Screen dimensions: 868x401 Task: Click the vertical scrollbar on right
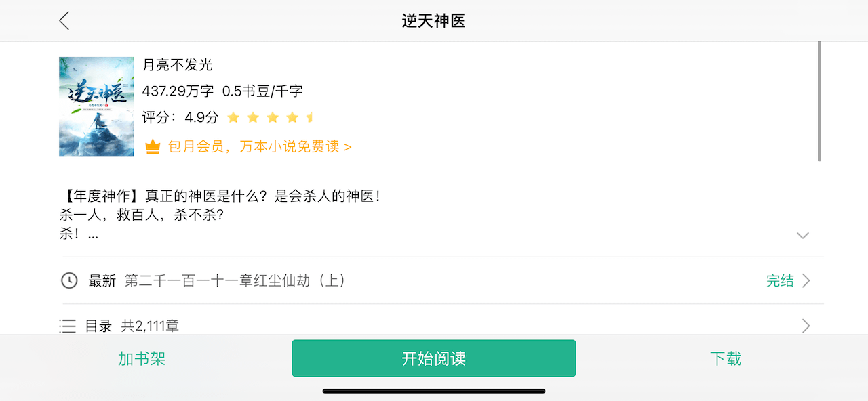pyautogui.click(x=820, y=101)
